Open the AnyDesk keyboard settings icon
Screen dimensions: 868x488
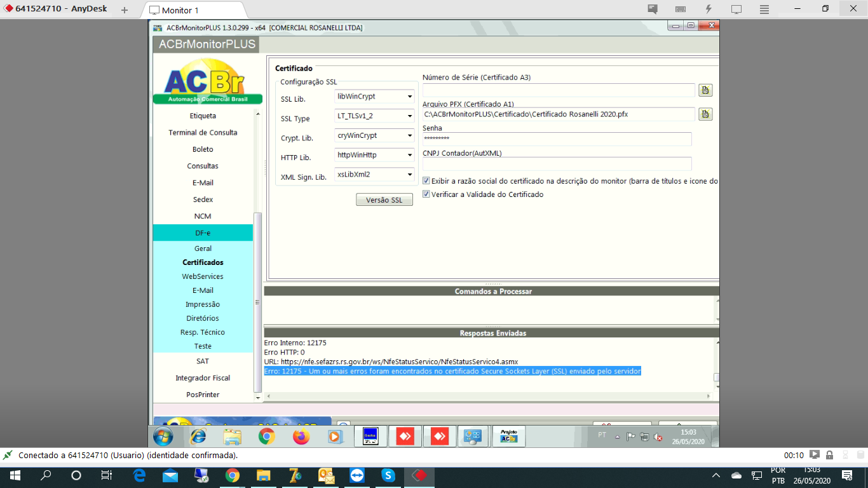[x=681, y=10]
